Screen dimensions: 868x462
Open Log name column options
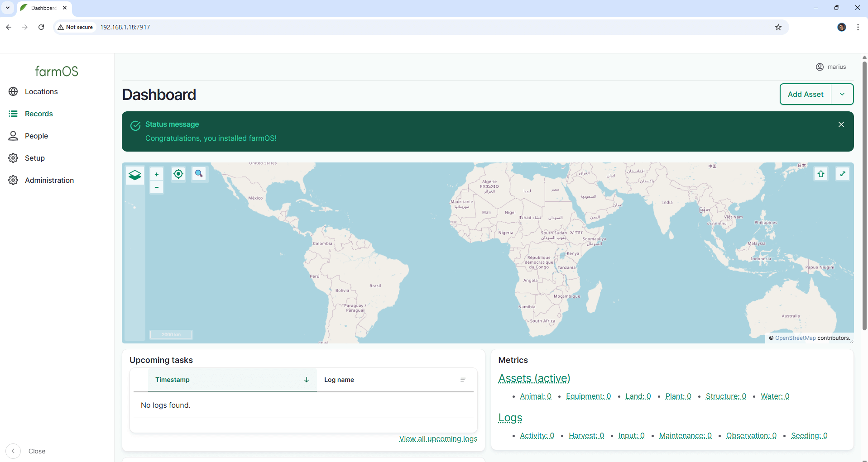pos(463,380)
